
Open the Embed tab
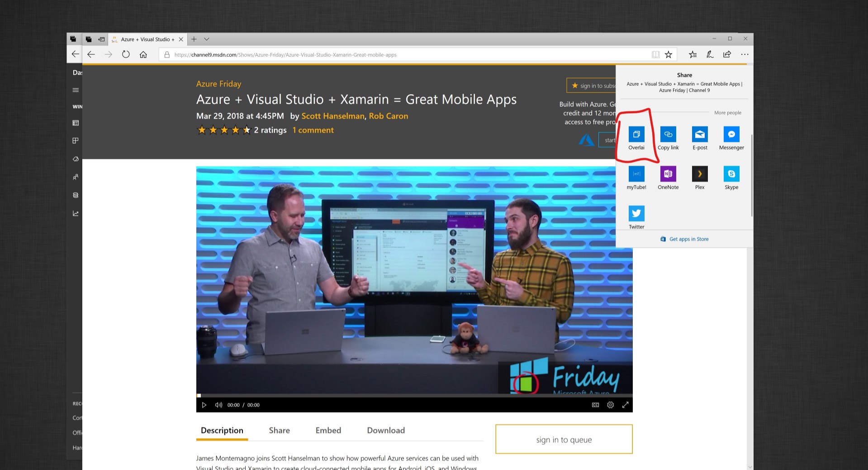(328, 431)
